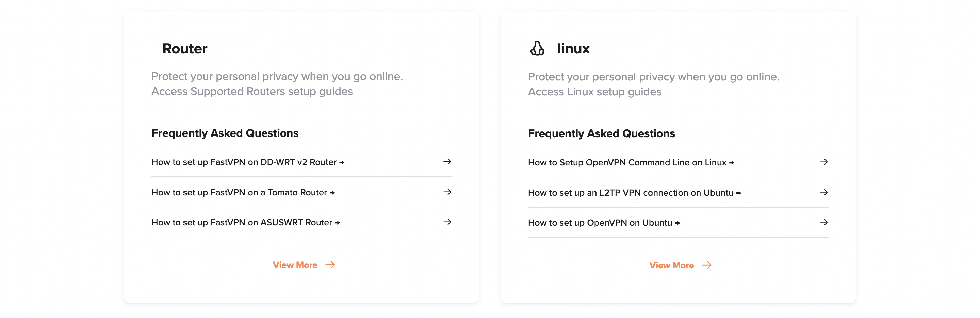Click orange arrow next to Router View More
The height and width of the screenshot is (318, 980).
pyautogui.click(x=330, y=265)
